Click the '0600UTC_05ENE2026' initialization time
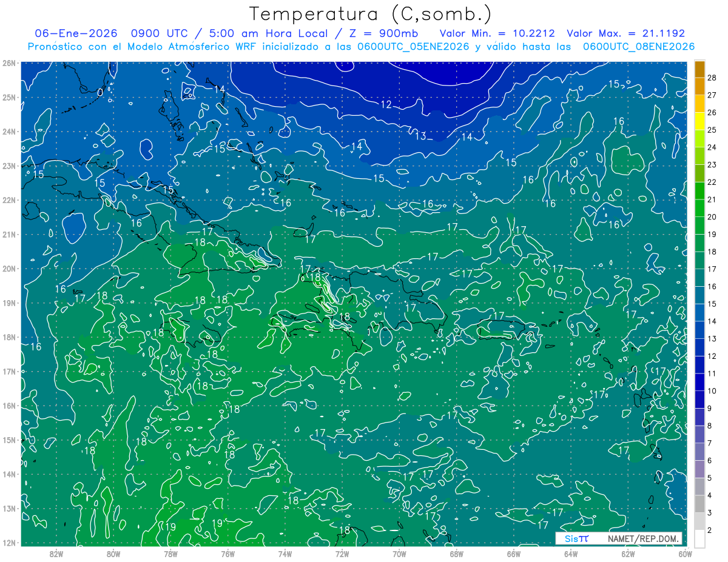Image resolution: width=728 pixels, height=562 pixels. pyautogui.click(x=413, y=47)
